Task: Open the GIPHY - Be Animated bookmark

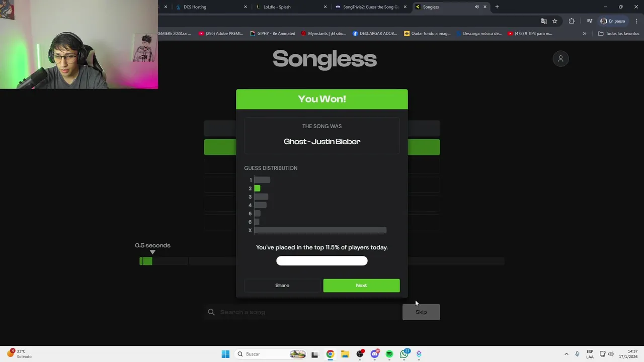Action: pos(273,34)
